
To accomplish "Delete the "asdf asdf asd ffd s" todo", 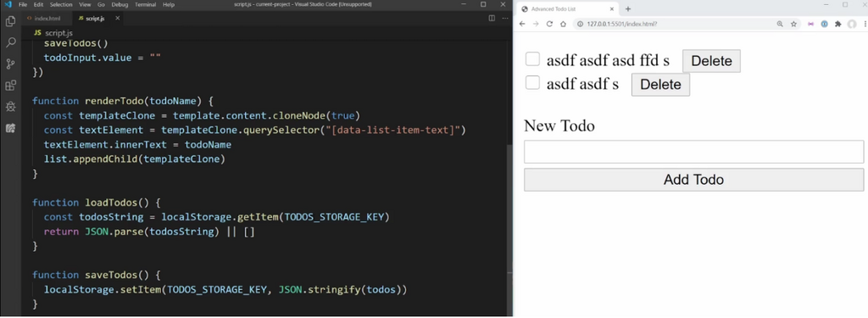I will 711,61.
